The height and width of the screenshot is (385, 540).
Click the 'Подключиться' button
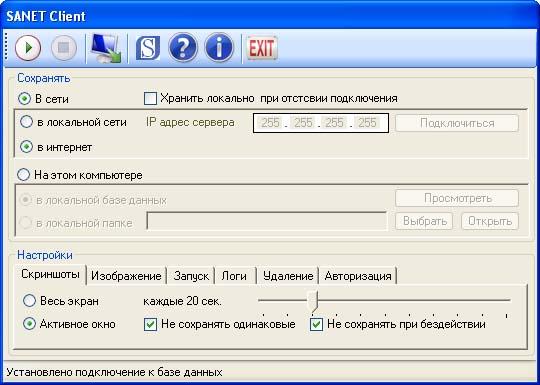[x=457, y=123]
